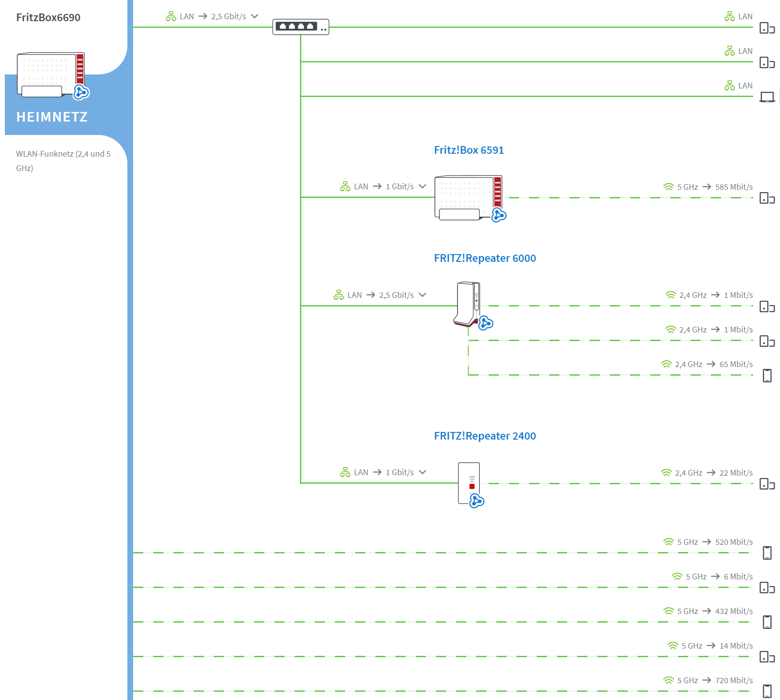The height and width of the screenshot is (700, 780).
Task: Click the mesh badge on FRITZ!Repeater 2400
Action: 477,501
